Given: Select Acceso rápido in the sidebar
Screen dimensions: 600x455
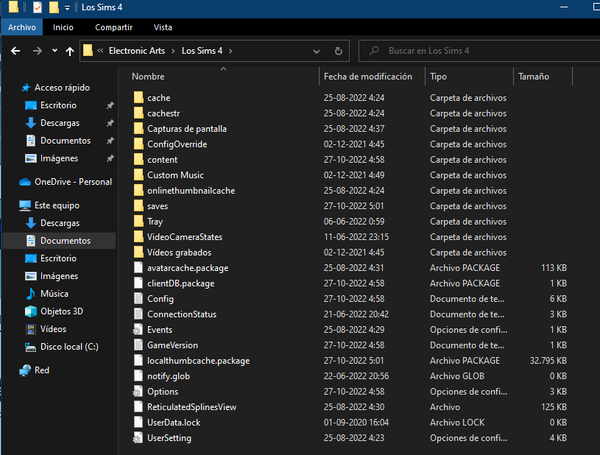Looking at the screenshot, I should coord(62,88).
